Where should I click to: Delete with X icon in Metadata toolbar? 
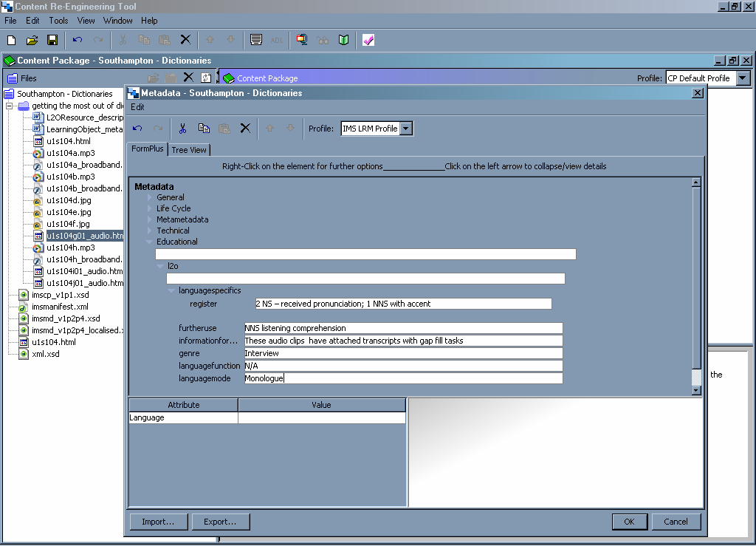point(245,129)
